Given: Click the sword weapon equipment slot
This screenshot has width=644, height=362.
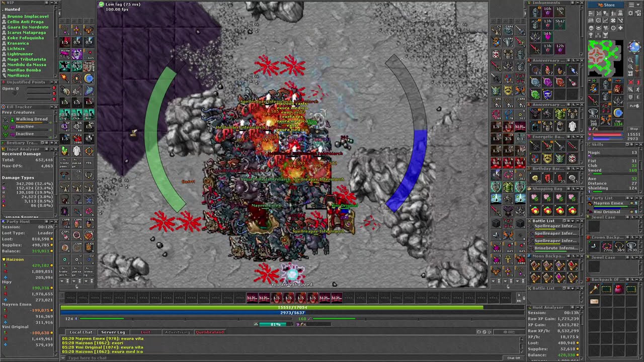Looking at the screenshot, I should click(x=593, y=101).
